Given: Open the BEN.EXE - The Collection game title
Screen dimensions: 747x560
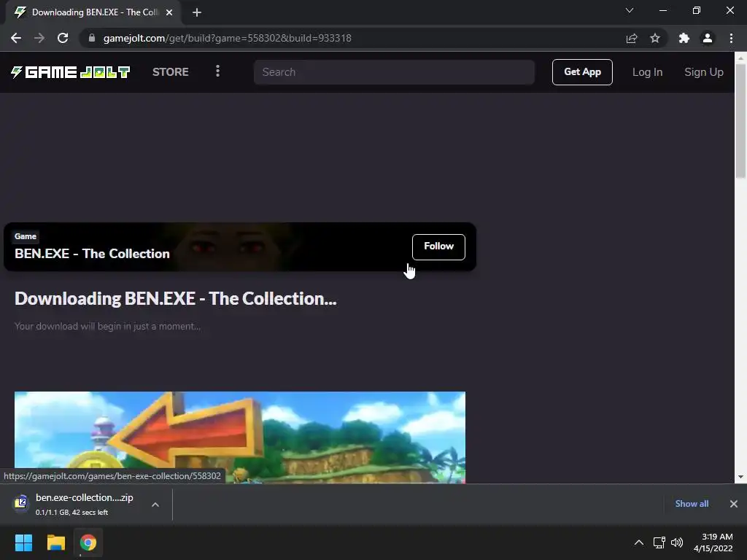Looking at the screenshot, I should [x=92, y=254].
